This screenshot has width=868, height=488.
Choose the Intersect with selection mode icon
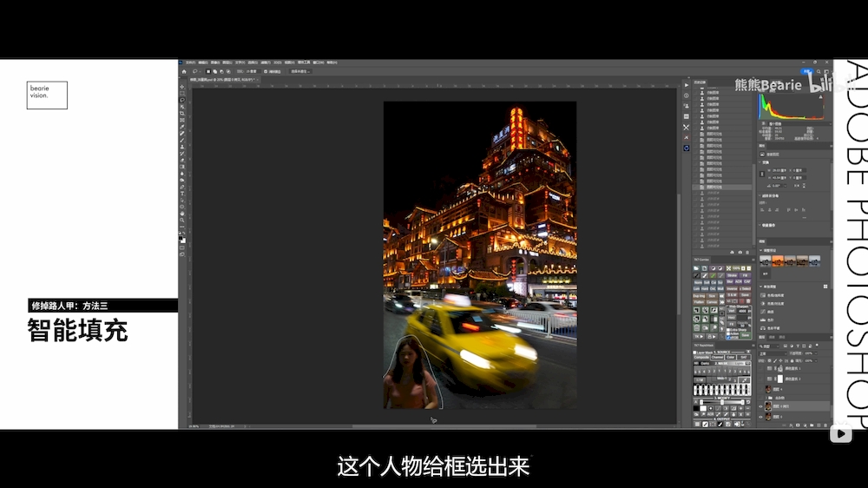228,71
